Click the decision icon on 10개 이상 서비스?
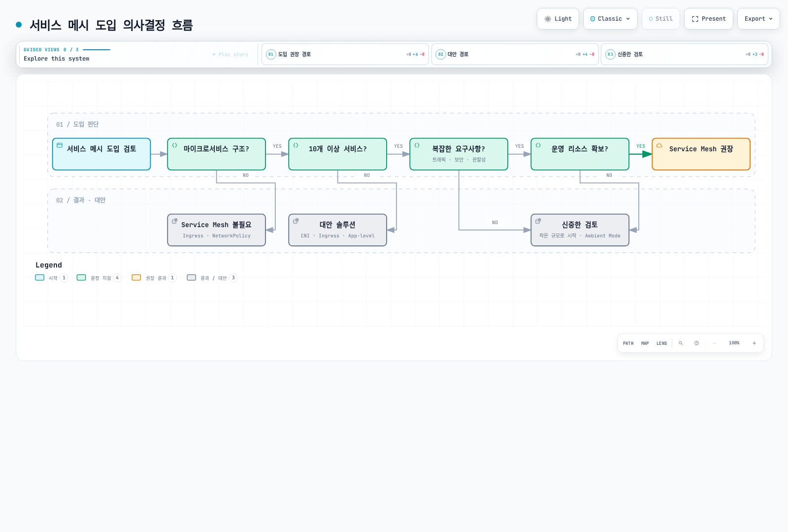 pos(295,145)
